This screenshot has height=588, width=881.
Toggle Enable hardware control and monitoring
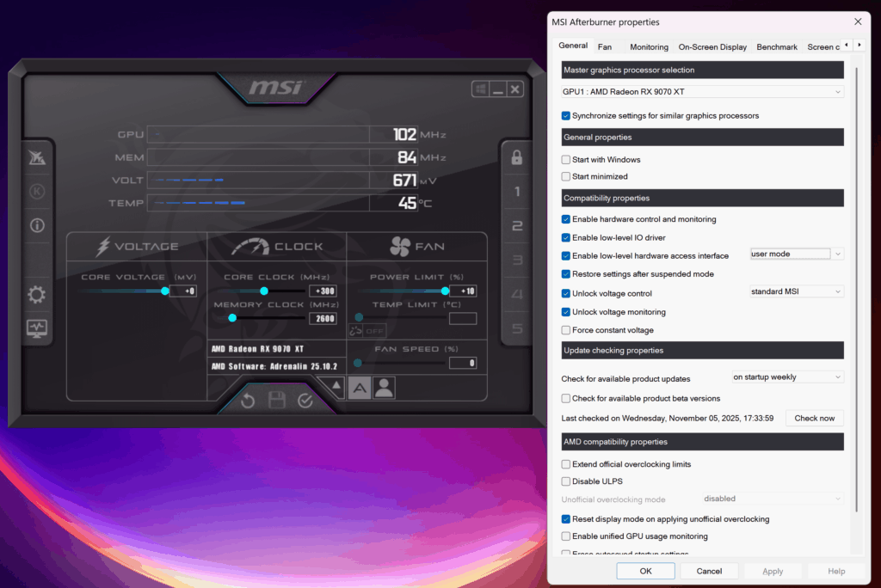pyautogui.click(x=566, y=219)
